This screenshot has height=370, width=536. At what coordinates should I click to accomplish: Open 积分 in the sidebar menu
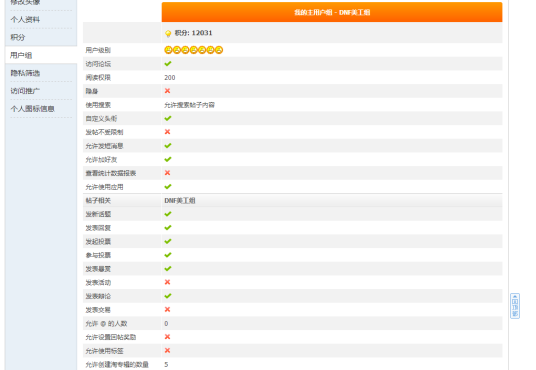[x=18, y=37]
